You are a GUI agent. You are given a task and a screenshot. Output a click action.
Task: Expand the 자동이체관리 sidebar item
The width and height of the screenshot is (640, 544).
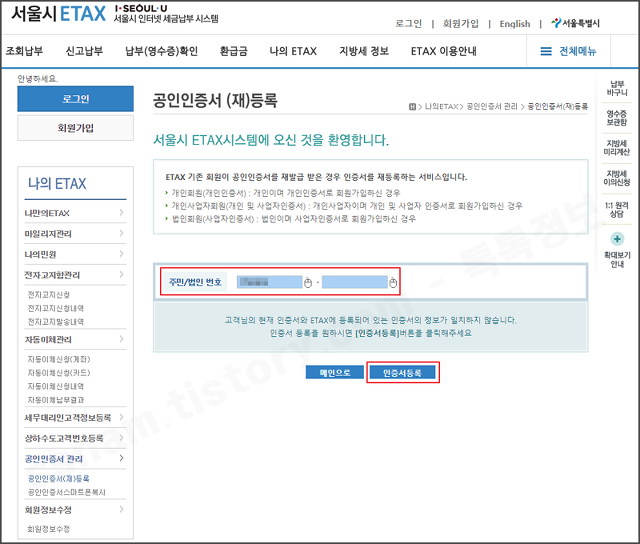pos(75,339)
